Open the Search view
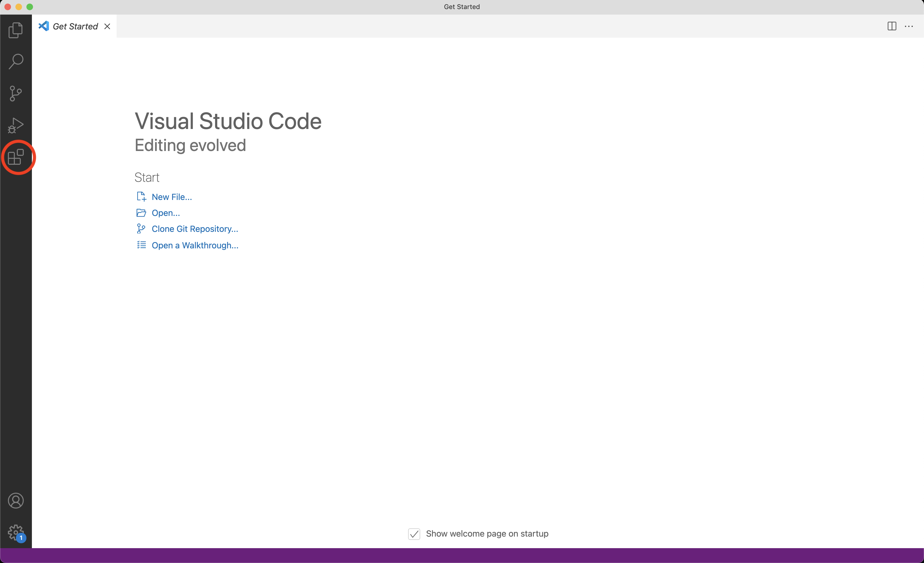924x563 pixels. 16,62
